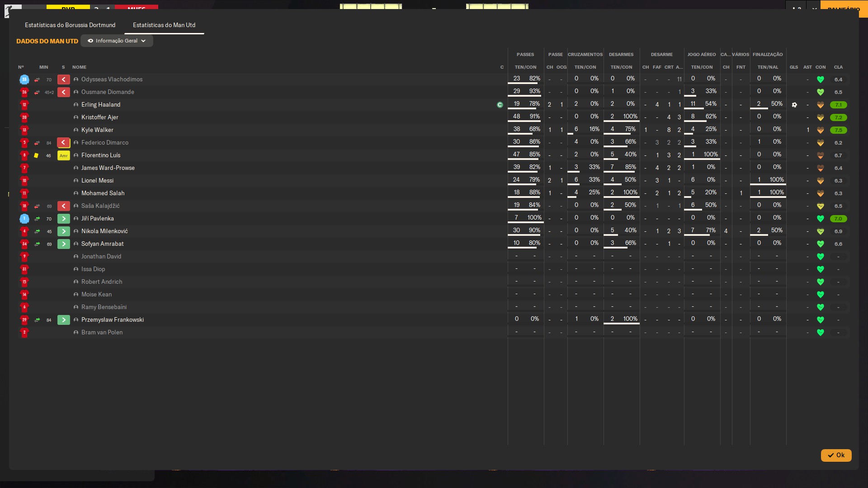Open Robert Andrich player profile
This screenshot has width=868, height=488.
point(102,282)
